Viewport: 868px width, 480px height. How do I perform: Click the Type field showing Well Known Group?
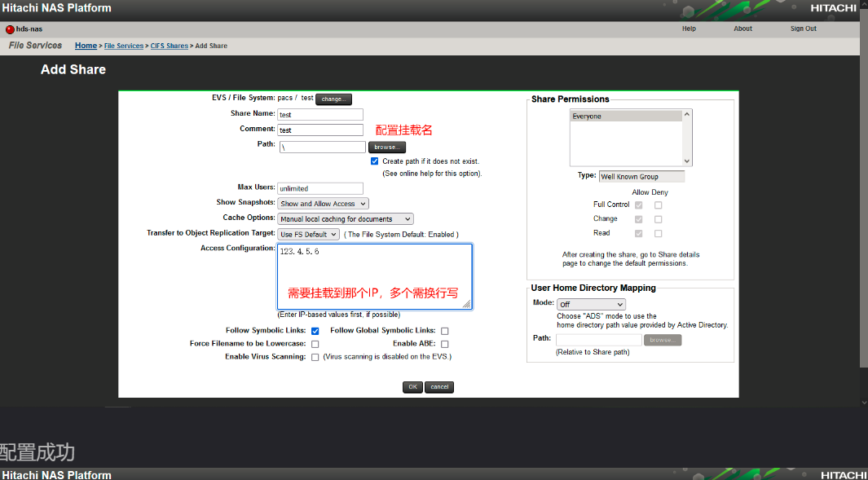641,177
